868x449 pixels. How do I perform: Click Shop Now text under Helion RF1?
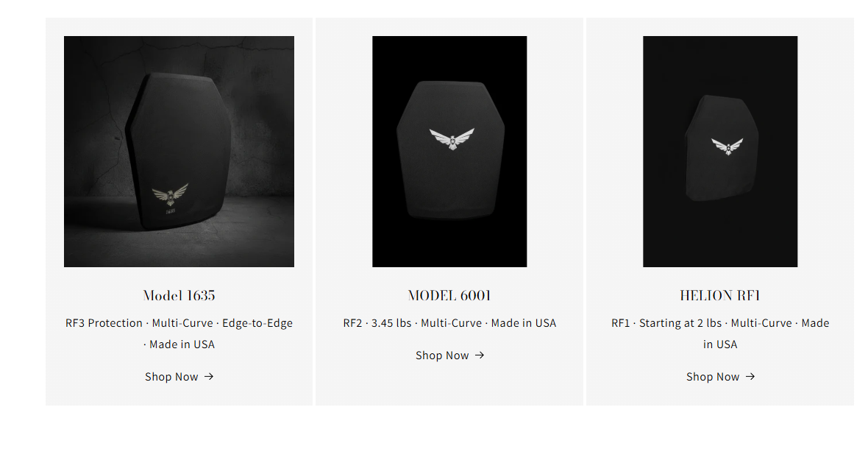pyautogui.click(x=713, y=377)
